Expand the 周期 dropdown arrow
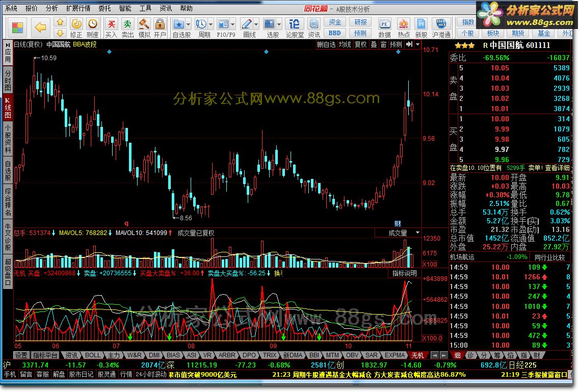Screen dimensions: 579x392 click(211, 24)
